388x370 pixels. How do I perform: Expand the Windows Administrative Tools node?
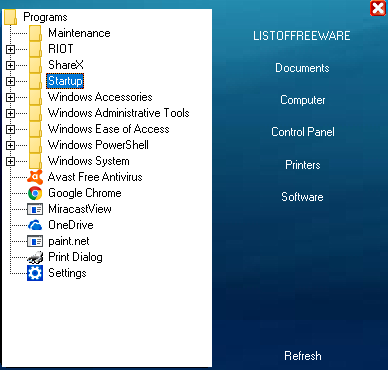(10, 113)
